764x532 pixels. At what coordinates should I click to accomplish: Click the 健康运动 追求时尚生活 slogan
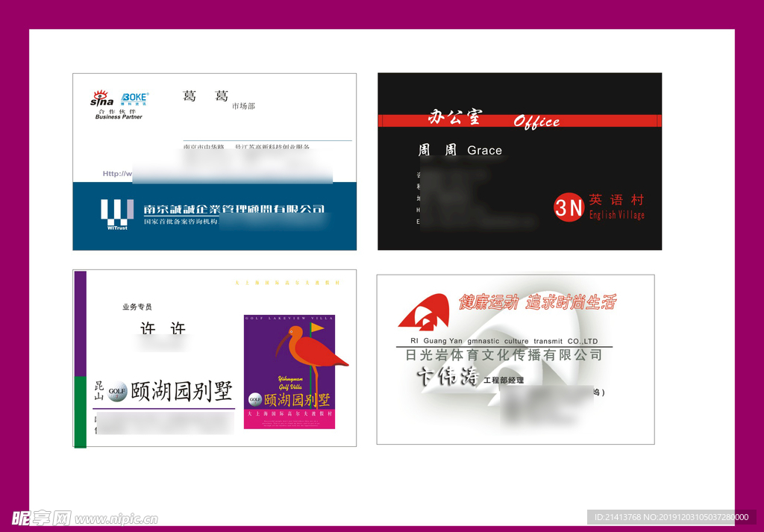coord(537,302)
